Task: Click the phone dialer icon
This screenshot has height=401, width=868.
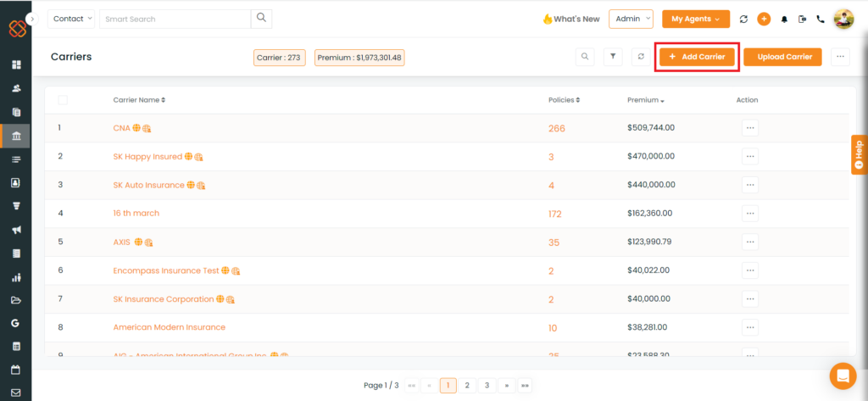Action: pyautogui.click(x=821, y=19)
